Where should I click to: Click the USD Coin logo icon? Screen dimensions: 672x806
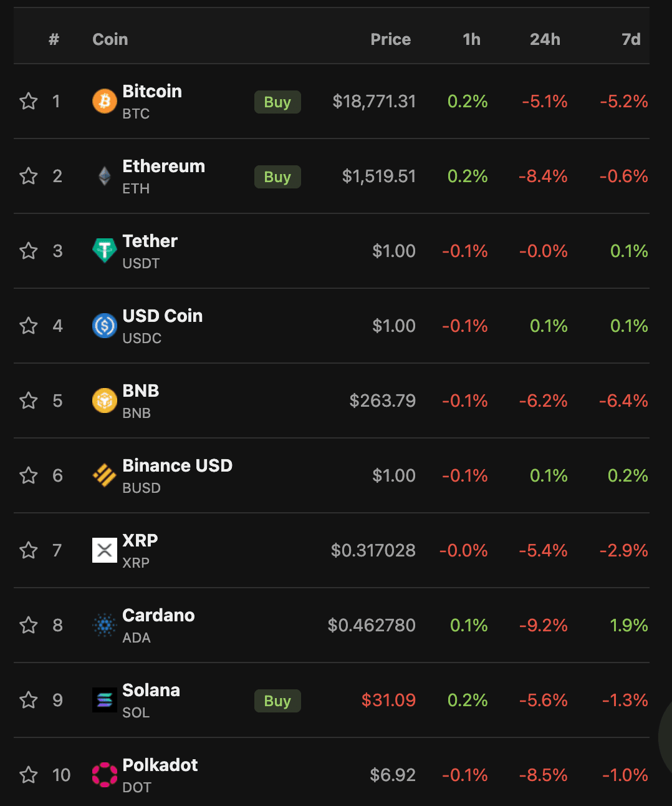tap(105, 326)
